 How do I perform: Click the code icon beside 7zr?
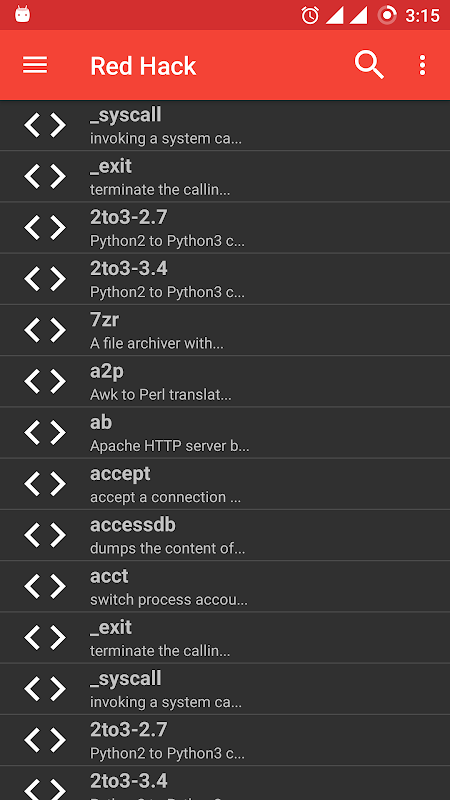pyautogui.click(x=45, y=330)
